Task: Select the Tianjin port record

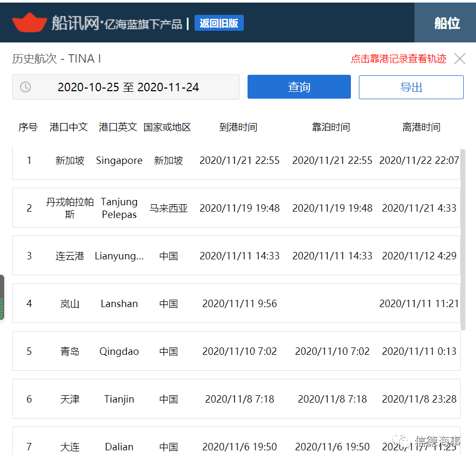Action: click(236, 398)
